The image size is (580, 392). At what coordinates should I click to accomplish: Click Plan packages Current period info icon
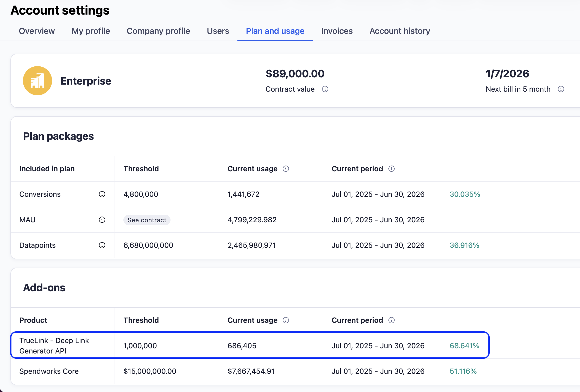pyautogui.click(x=391, y=169)
